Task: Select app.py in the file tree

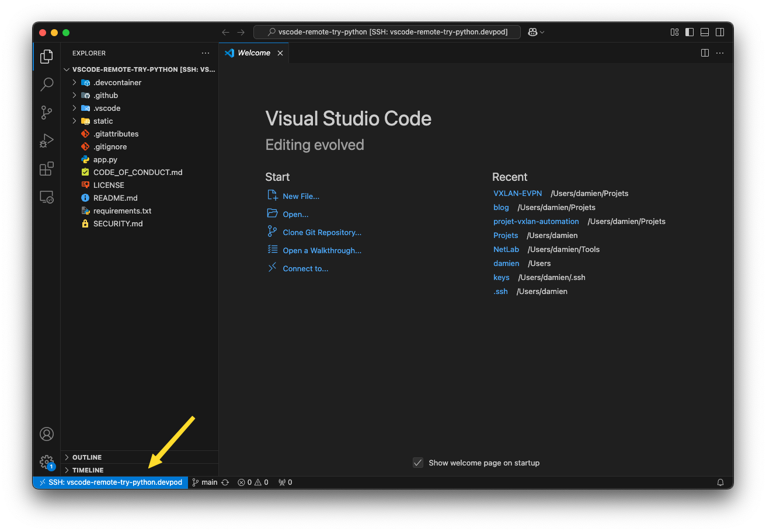Action: (x=105, y=159)
